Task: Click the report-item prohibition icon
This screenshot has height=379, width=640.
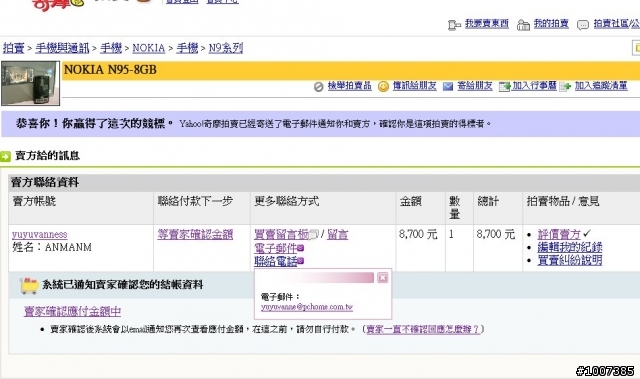Action: point(318,86)
